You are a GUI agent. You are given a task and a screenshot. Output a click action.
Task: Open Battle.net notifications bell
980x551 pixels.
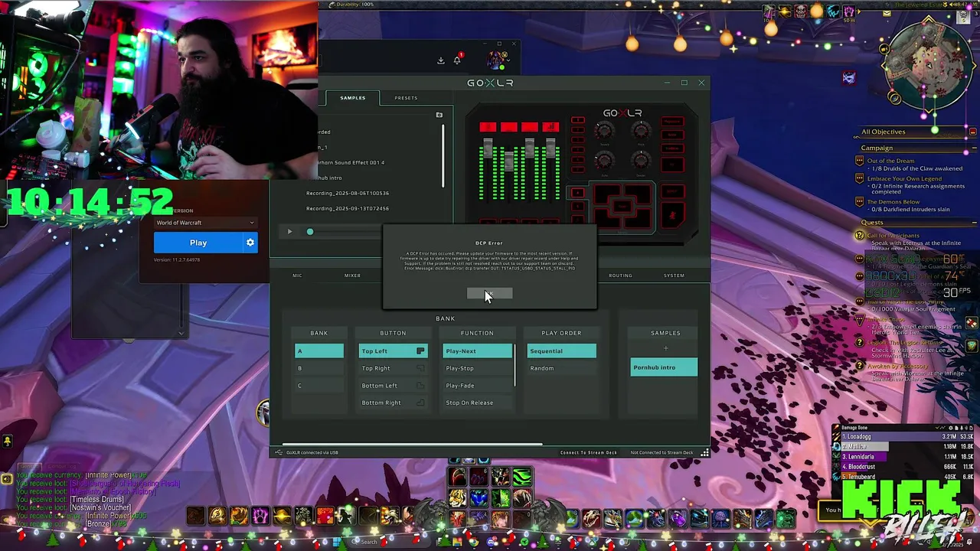457,60
